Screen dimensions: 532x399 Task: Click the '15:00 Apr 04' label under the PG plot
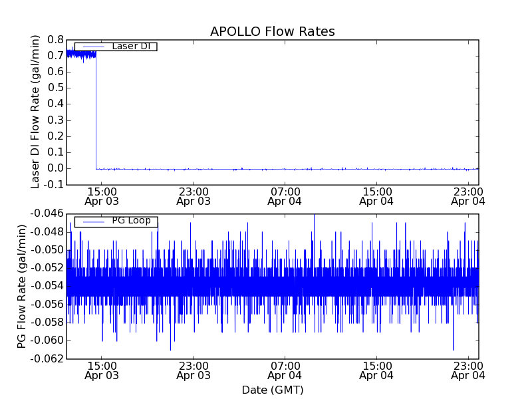pyautogui.click(x=376, y=371)
